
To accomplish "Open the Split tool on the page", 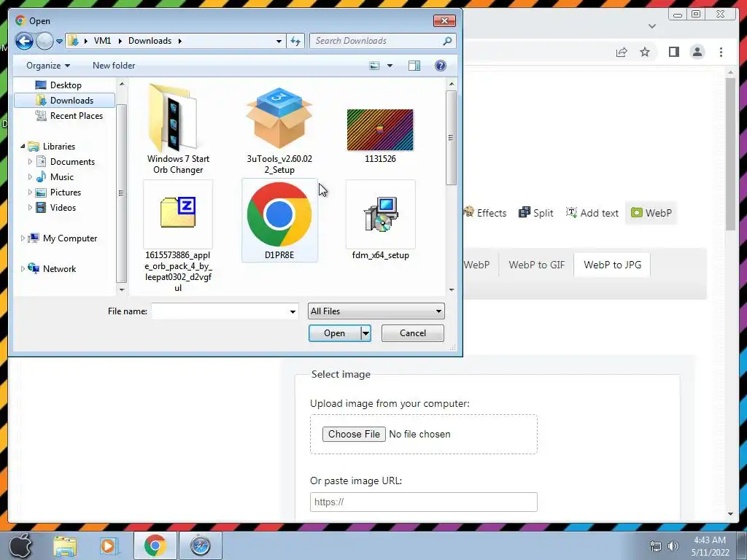I will point(536,213).
